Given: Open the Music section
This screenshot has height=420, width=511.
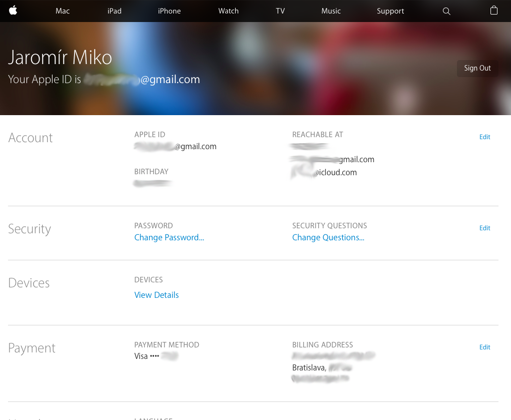Looking at the screenshot, I should pos(331,11).
